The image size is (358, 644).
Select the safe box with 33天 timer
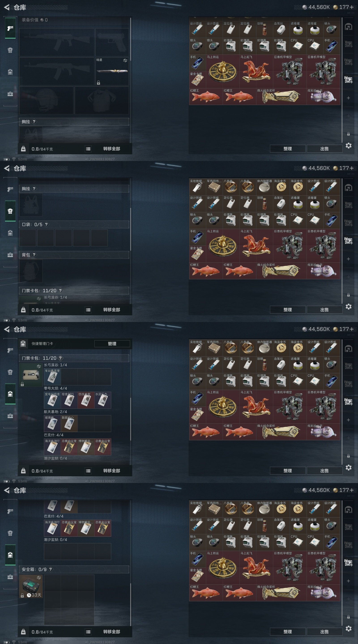tap(31, 586)
